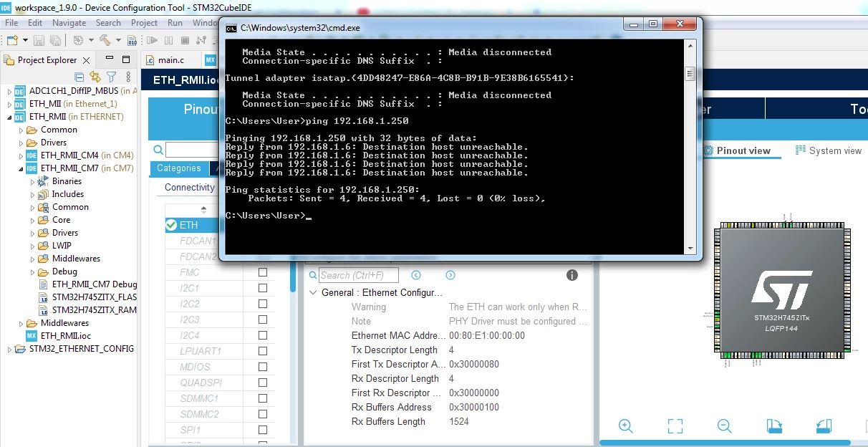Expand the ETH_MII project node
This screenshot has width=868, height=447.
(x=9, y=104)
